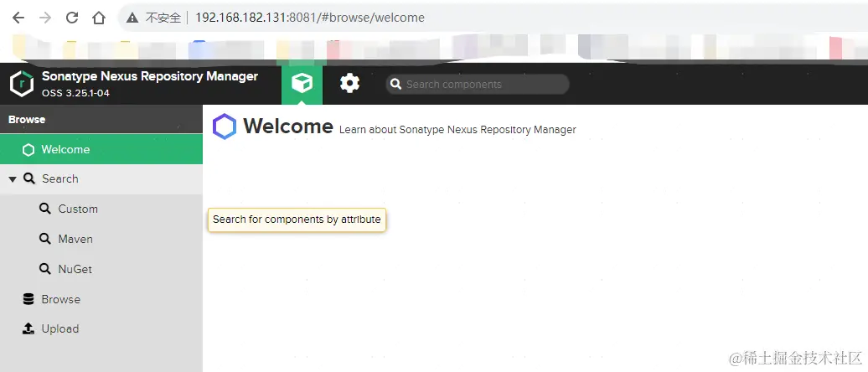Image resolution: width=868 pixels, height=372 pixels.
Task: Click the Browse panel header
Action: click(x=101, y=119)
